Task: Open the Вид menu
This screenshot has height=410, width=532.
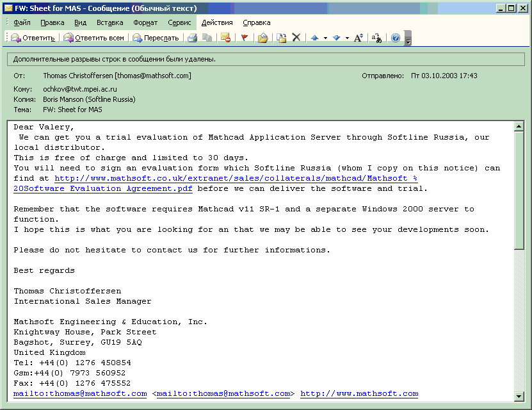Action: pos(81,22)
